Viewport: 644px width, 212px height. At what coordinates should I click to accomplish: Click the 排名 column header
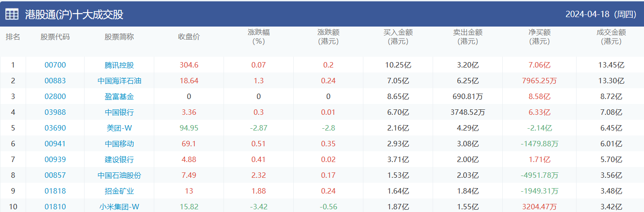pyautogui.click(x=13, y=37)
